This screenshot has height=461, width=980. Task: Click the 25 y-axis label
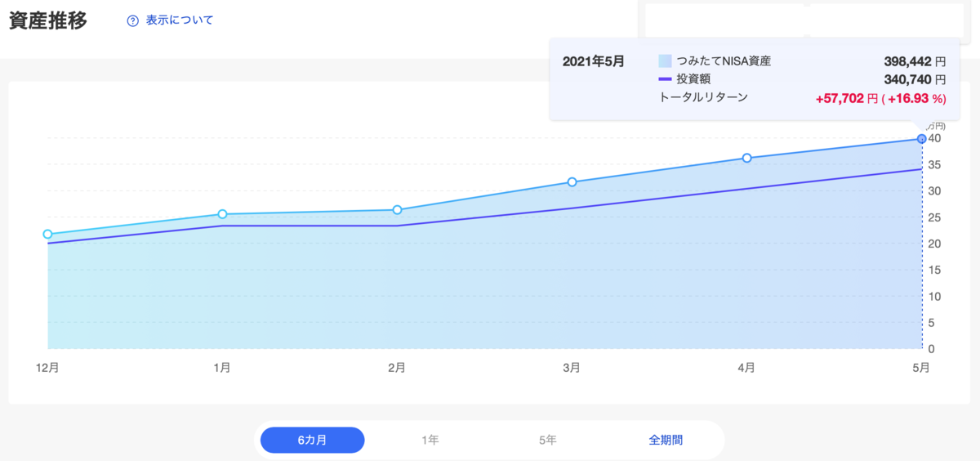coord(934,217)
